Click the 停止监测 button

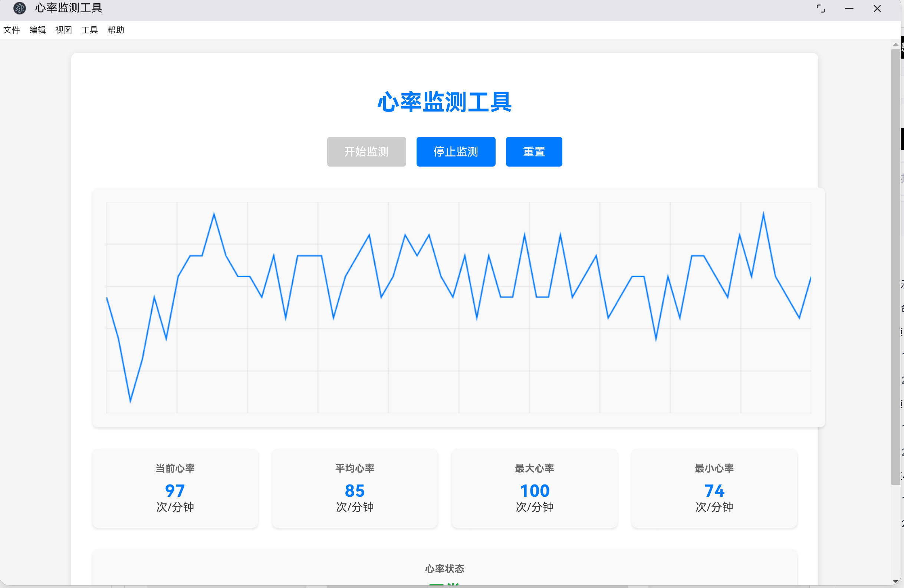[456, 152]
